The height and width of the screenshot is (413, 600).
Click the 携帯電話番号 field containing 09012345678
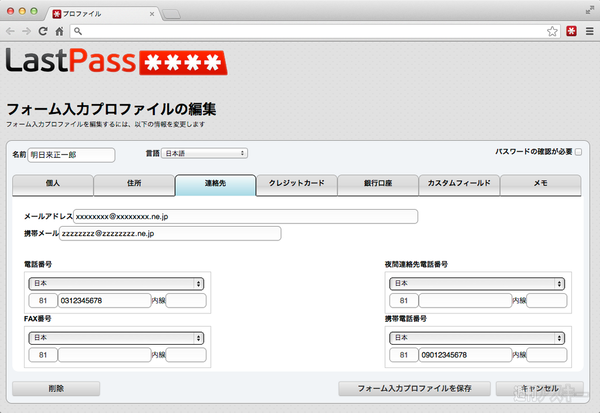(465, 355)
